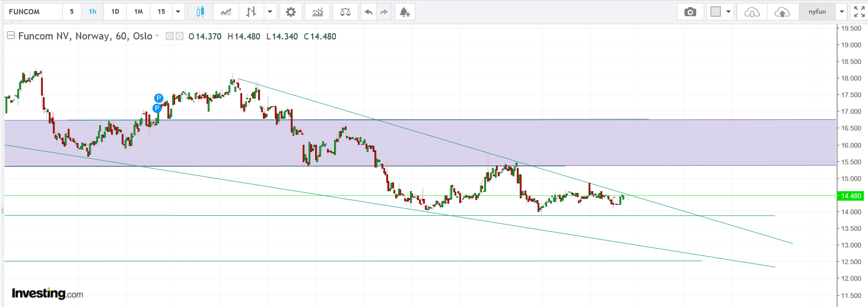Click the upper blue P marker
Image resolution: width=868 pixels, height=307 pixels.
pos(159,98)
